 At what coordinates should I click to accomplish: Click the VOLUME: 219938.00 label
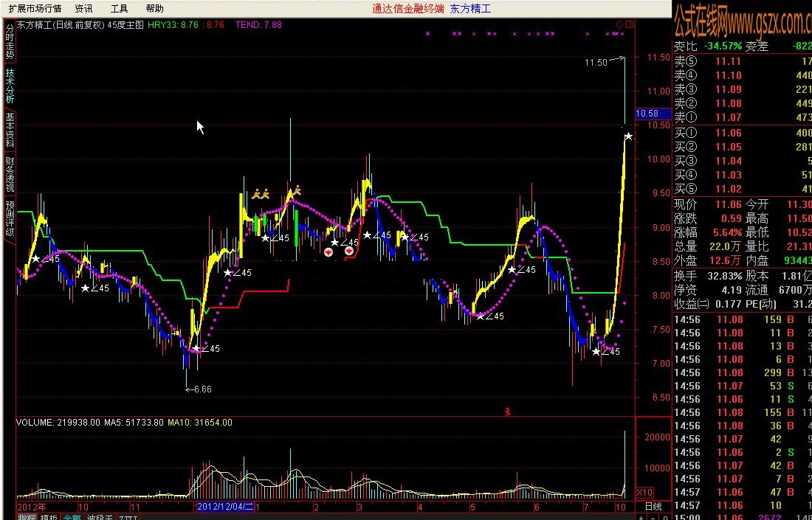58,422
